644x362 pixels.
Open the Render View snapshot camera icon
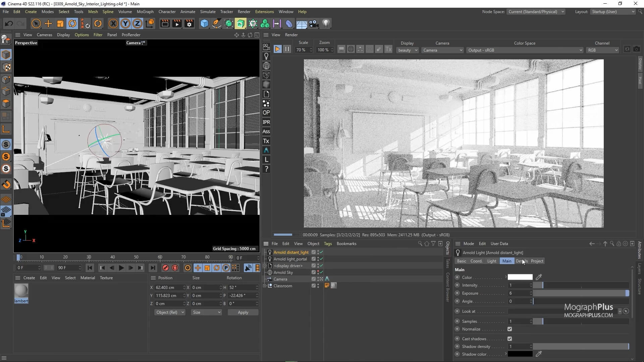[637, 49]
